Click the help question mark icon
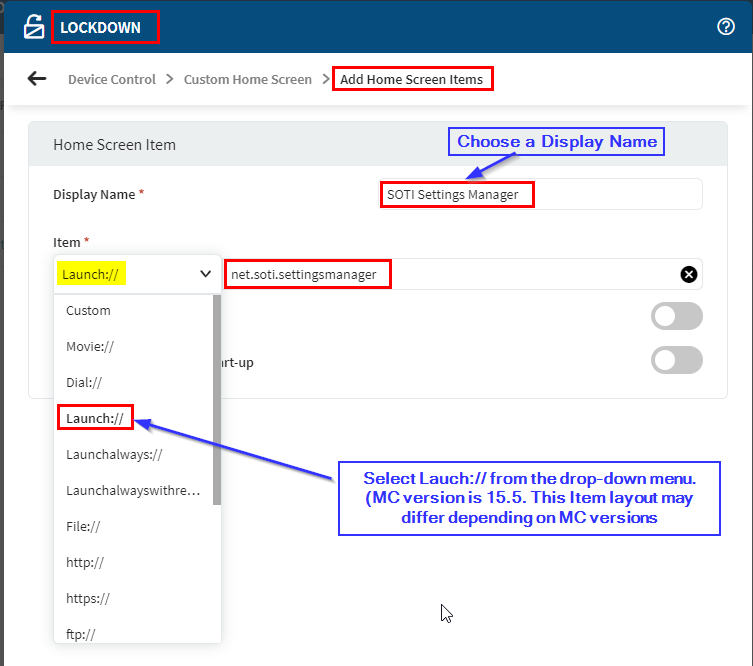The image size is (753, 666). [726, 27]
